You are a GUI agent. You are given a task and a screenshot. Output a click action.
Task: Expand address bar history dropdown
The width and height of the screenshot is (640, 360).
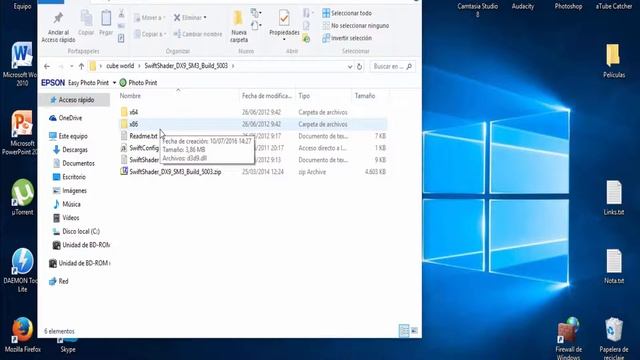350,67
